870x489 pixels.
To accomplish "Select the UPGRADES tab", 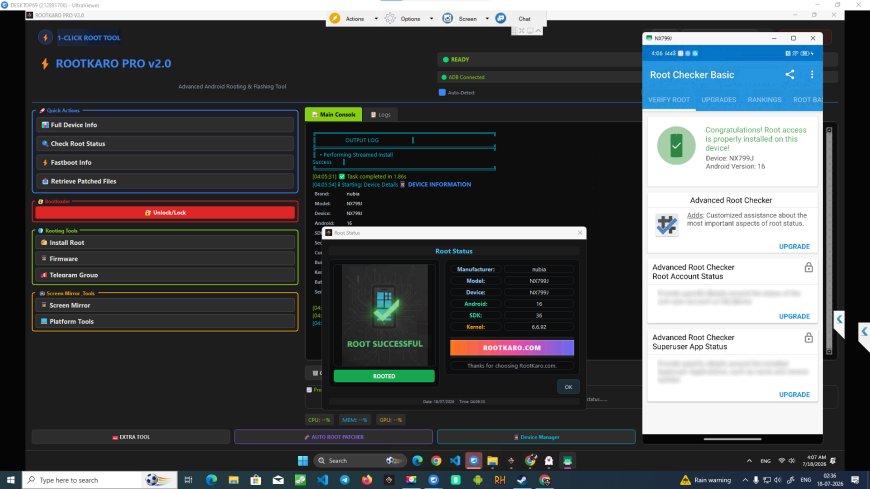I will tap(719, 100).
